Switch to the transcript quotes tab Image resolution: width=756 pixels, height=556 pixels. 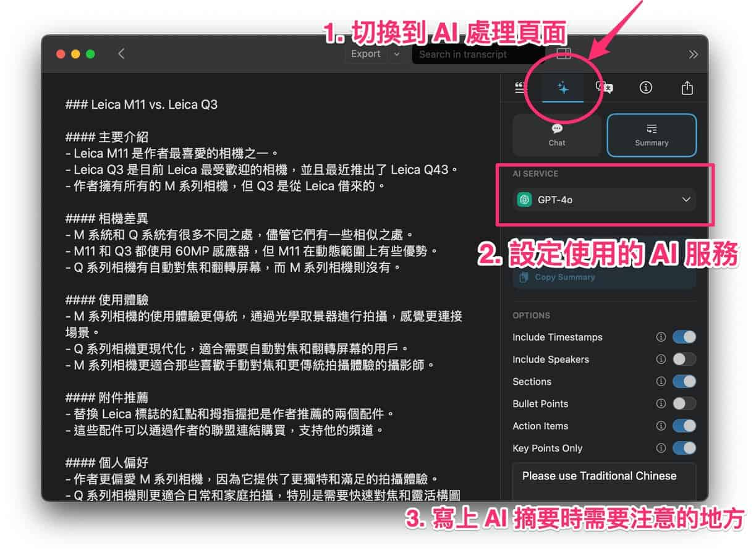point(520,88)
